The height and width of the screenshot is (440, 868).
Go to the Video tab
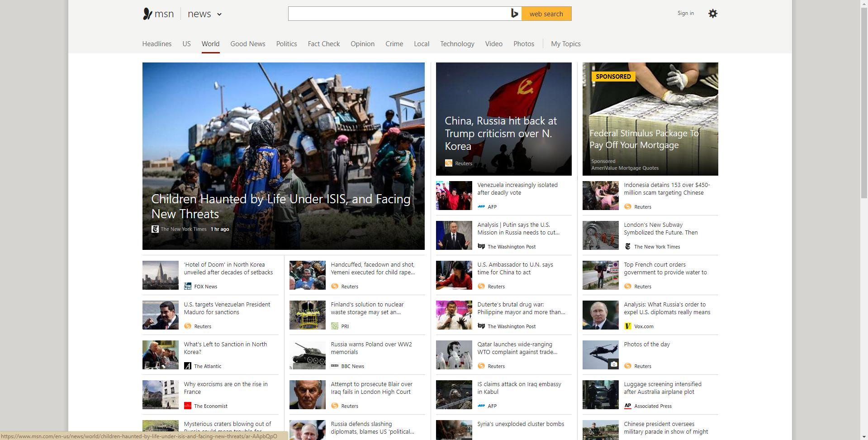(x=494, y=44)
